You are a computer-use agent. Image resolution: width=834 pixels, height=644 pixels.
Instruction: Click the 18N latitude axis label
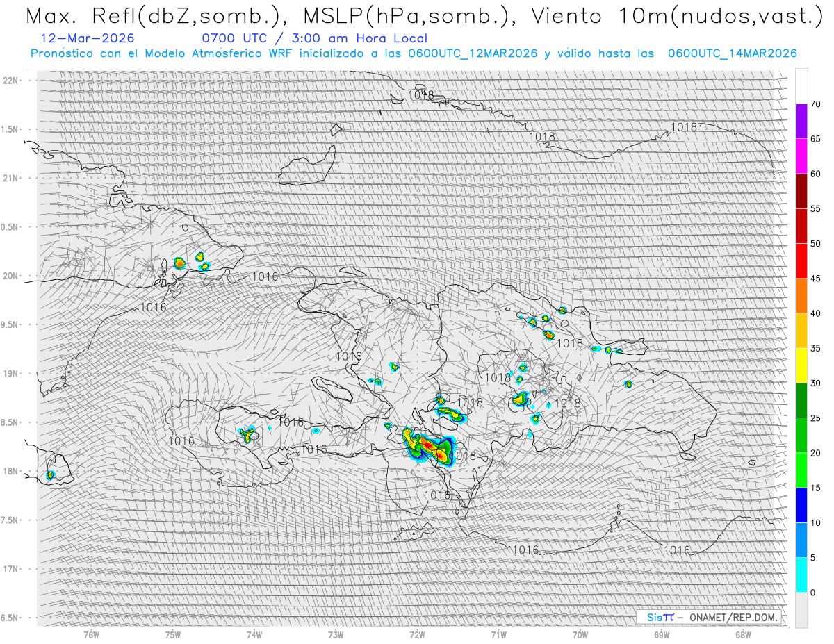(x=10, y=471)
